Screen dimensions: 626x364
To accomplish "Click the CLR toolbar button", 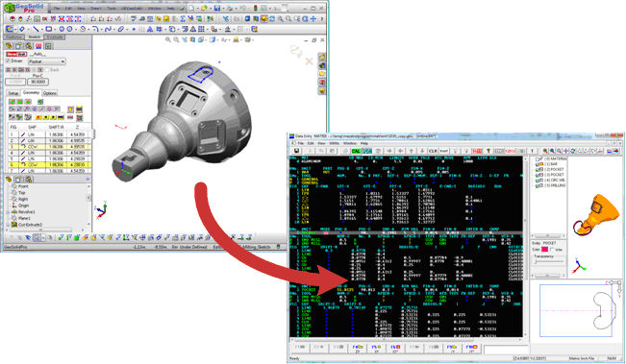I will (433, 151).
